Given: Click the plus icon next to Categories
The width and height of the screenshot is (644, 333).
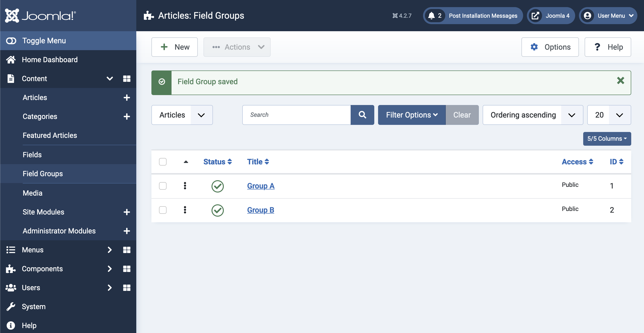Looking at the screenshot, I should click(127, 117).
